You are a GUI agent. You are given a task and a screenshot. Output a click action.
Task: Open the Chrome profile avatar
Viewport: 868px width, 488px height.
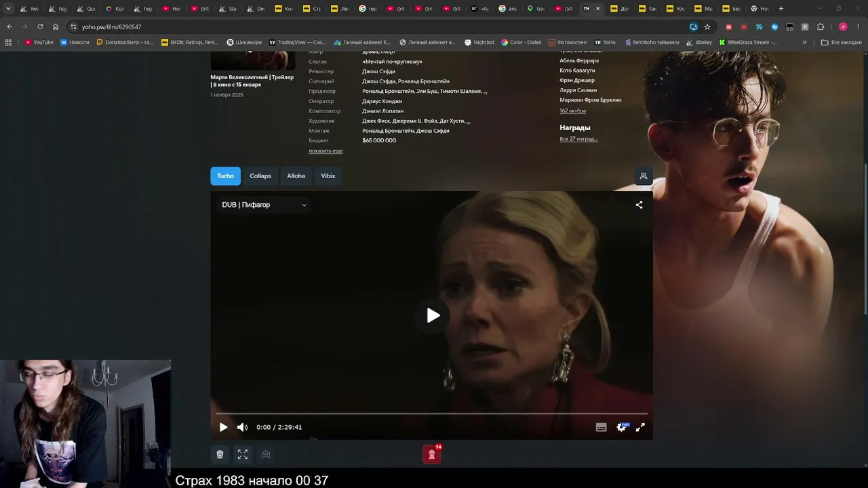843,27
